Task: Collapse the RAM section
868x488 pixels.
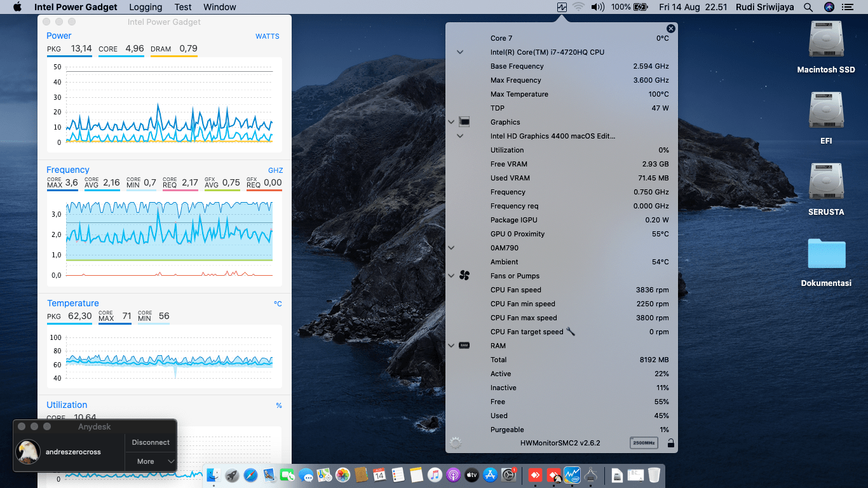Action: (x=451, y=346)
